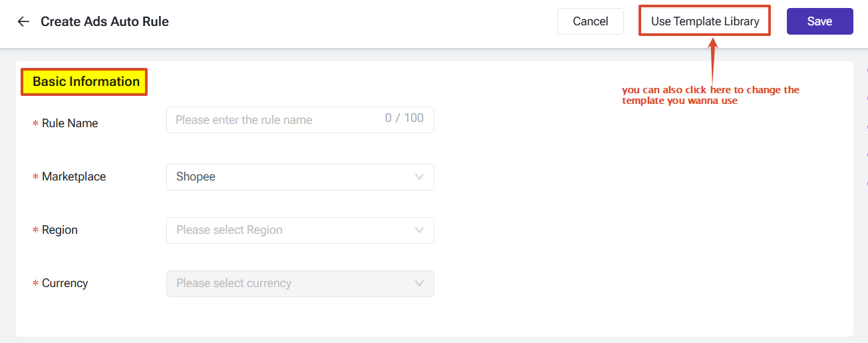Click the Currency dropdown chevron arrow

[419, 284]
